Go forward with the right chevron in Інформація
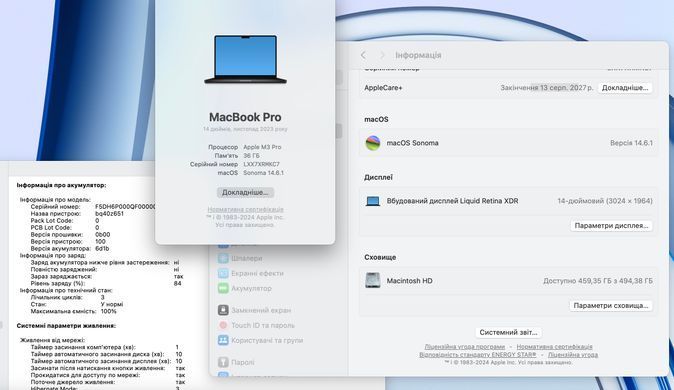674x390 pixels. 382,55
